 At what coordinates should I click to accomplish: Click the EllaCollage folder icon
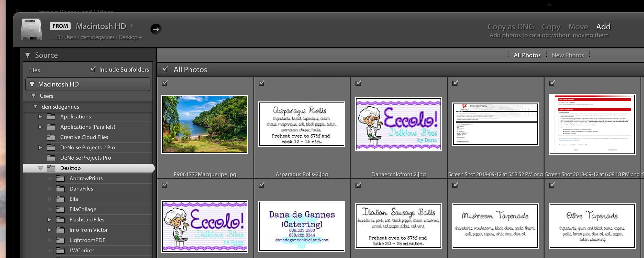[60, 209]
